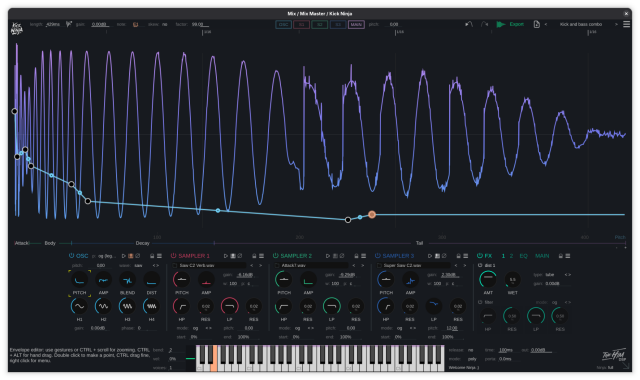
Task: Toggle the Sampler 1 power button
Action: 173,256
